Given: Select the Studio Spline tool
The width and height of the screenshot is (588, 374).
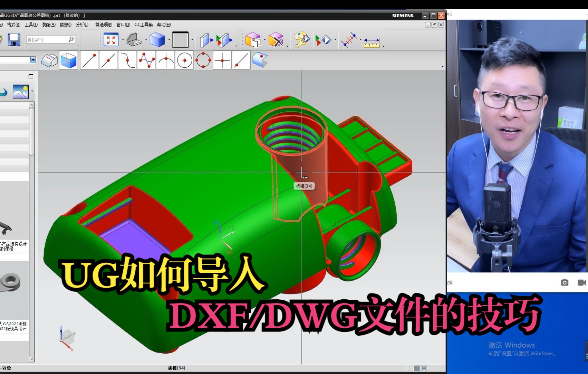Looking at the screenshot, I should 146,60.
